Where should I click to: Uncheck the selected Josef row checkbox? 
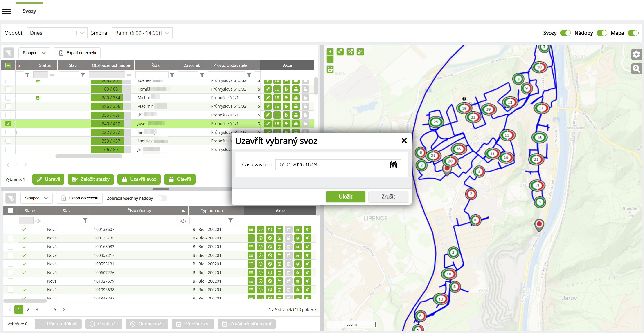coord(8,123)
